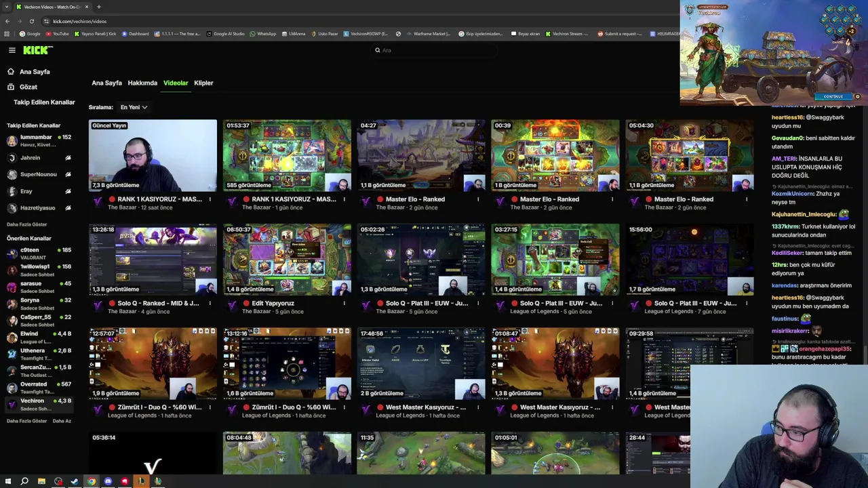
Task: Open options for 1 gün önce RANK 1 video
Action: pos(344,199)
